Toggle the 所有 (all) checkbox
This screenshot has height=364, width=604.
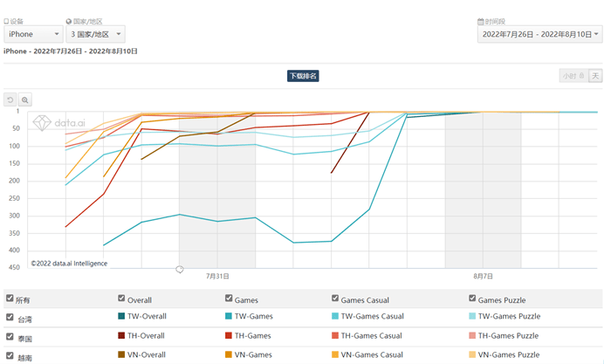(x=10, y=299)
